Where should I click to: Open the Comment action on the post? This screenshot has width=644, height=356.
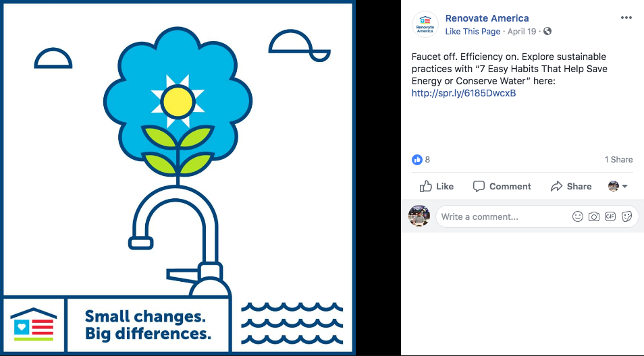pos(502,186)
